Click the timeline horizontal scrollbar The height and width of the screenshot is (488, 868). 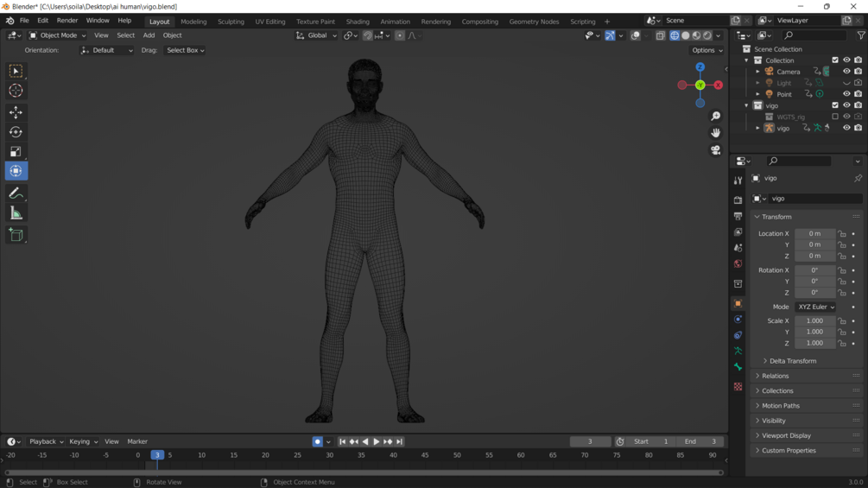click(x=363, y=472)
